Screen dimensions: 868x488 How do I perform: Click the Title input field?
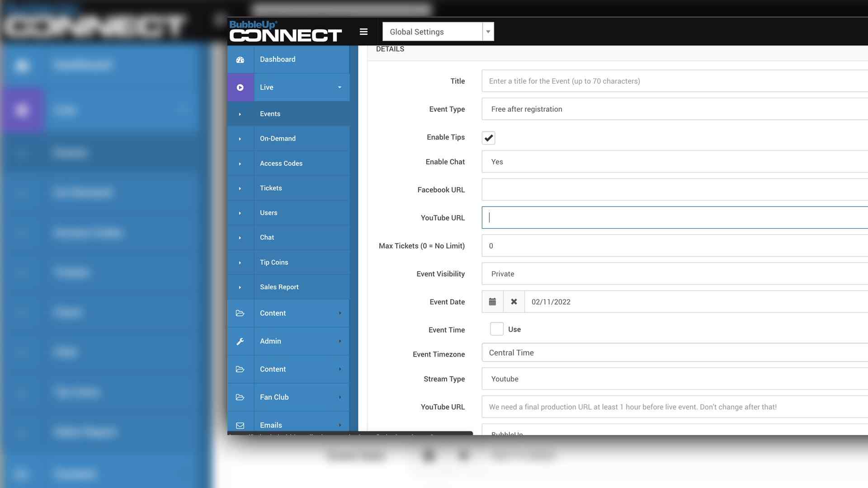tap(675, 81)
